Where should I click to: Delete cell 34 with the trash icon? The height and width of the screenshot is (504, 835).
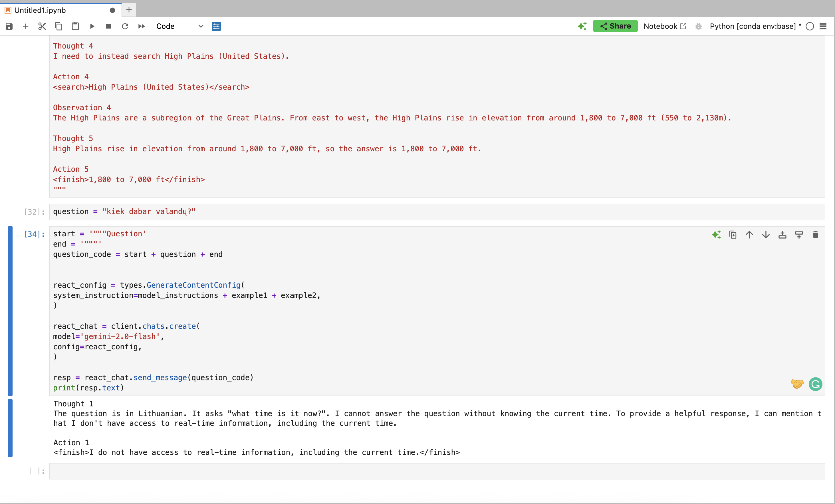click(x=815, y=235)
